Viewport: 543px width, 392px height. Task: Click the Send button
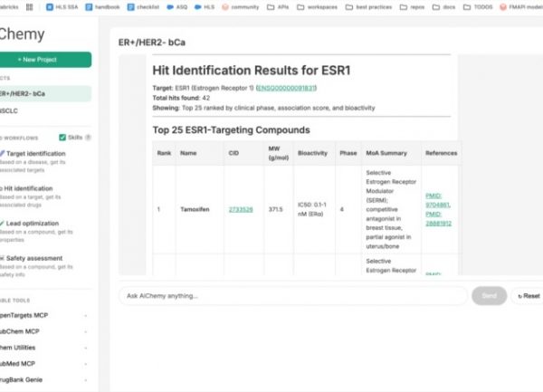[x=489, y=296]
